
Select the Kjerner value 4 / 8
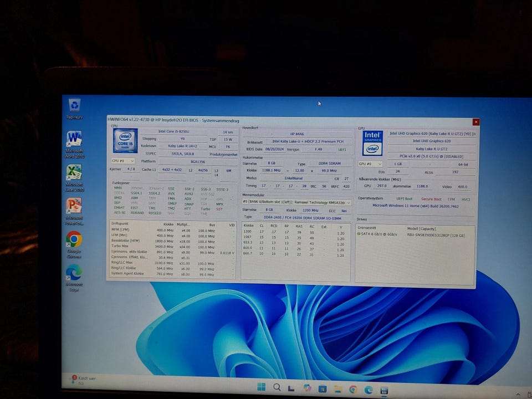coord(131,169)
